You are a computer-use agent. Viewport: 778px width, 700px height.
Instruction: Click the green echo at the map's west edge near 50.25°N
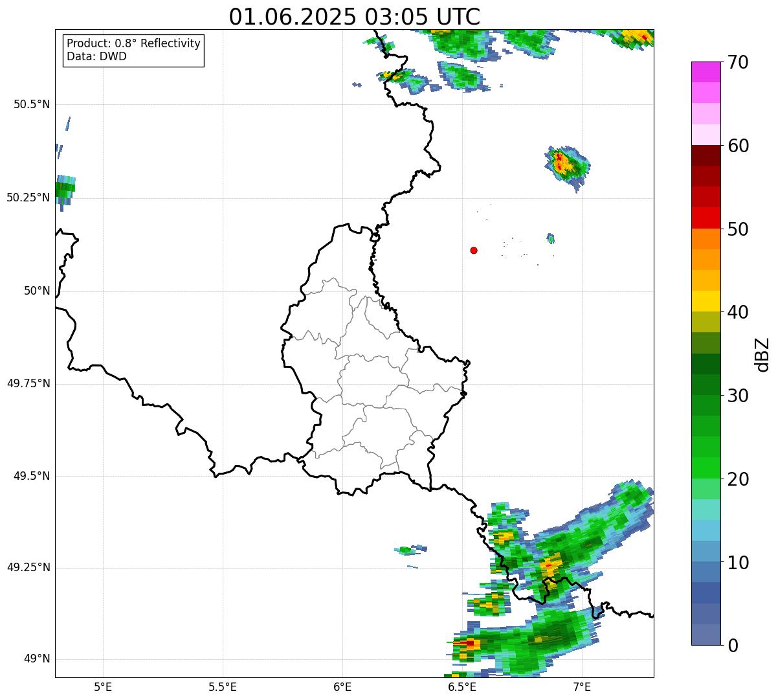tap(64, 191)
